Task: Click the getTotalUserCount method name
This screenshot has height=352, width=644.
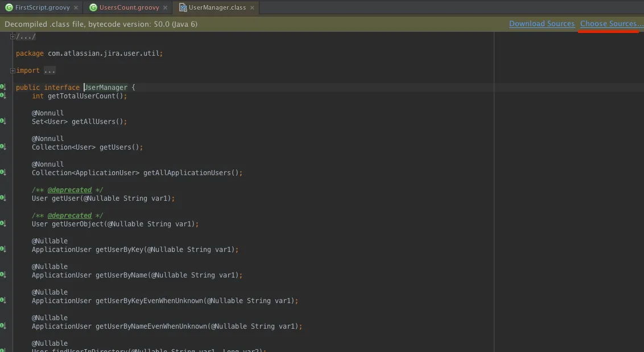Action: [81, 96]
